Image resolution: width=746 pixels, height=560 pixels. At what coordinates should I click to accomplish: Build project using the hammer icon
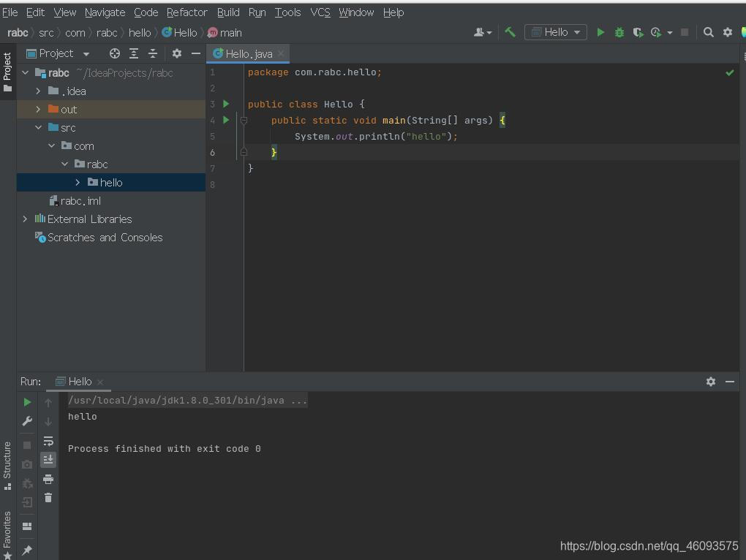point(510,32)
